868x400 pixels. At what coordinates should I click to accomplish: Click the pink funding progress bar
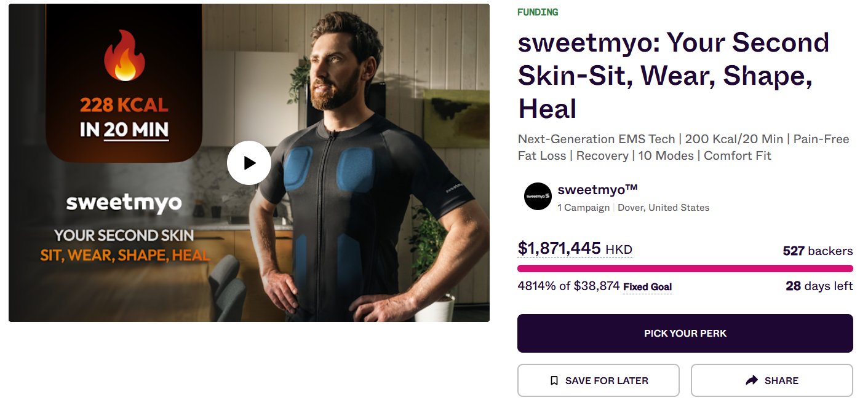tap(685, 269)
